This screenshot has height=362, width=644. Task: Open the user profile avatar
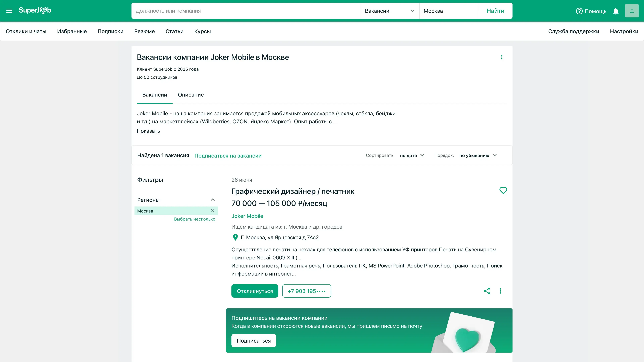pos(631,11)
